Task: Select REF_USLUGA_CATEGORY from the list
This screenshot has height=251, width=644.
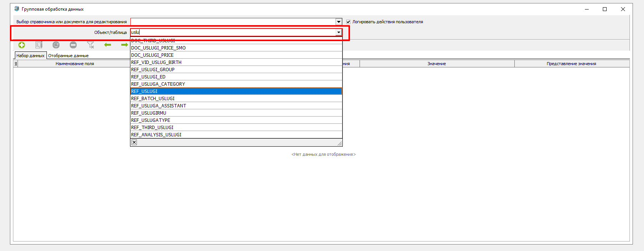Action: [x=236, y=84]
